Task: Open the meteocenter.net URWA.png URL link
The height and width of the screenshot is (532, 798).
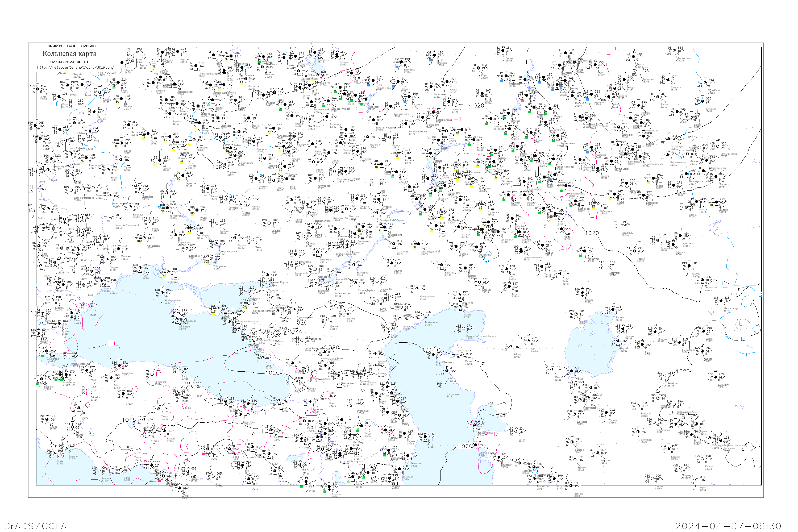Action: (x=75, y=67)
